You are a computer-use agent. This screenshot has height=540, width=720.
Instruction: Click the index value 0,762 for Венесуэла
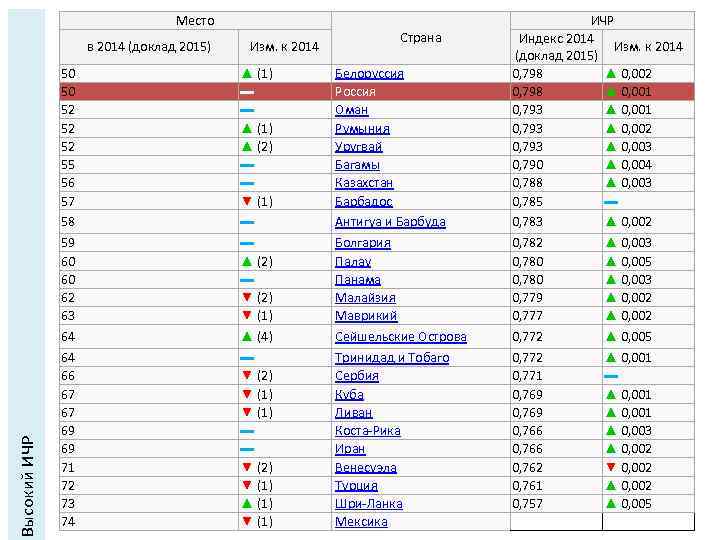528,467
